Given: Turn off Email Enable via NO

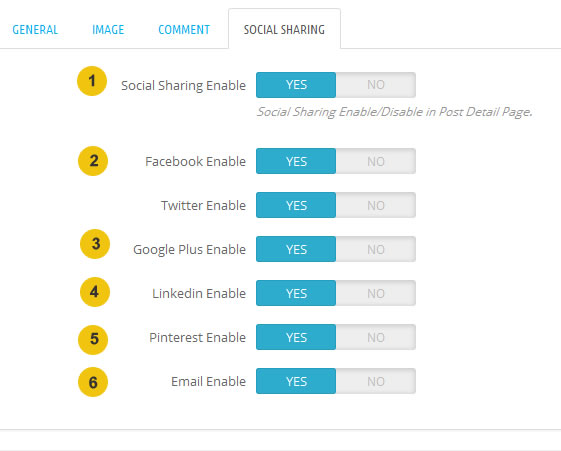Looking at the screenshot, I should 376,381.
